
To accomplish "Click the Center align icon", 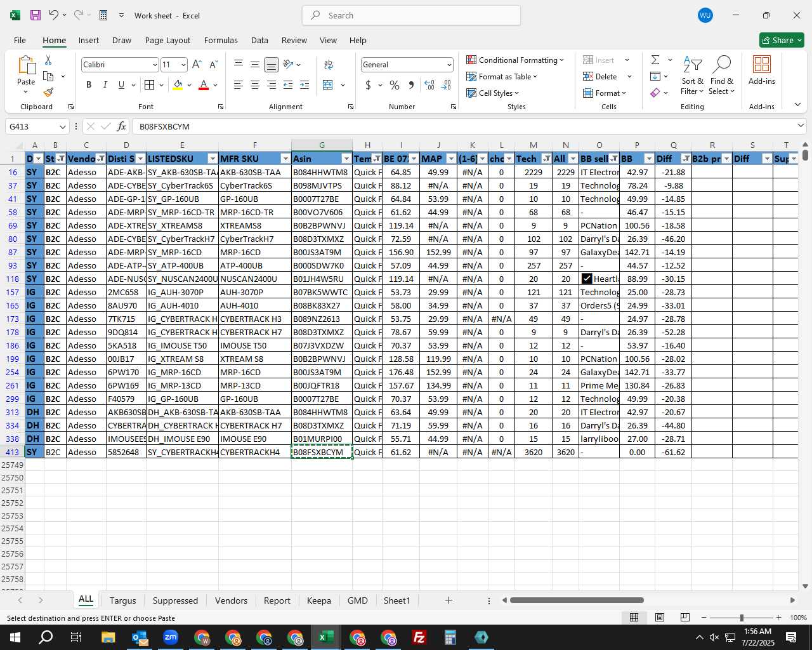I will (255, 85).
